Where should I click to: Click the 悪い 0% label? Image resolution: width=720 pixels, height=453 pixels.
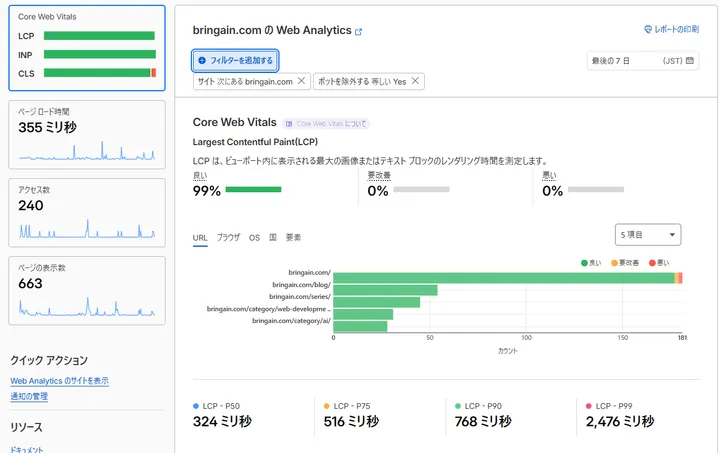tap(550, 176)
